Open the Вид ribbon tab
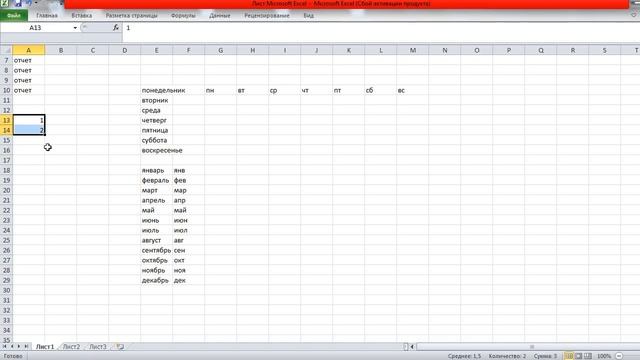The height and width of the screenshot is (360, 640). tap(309, 16)
